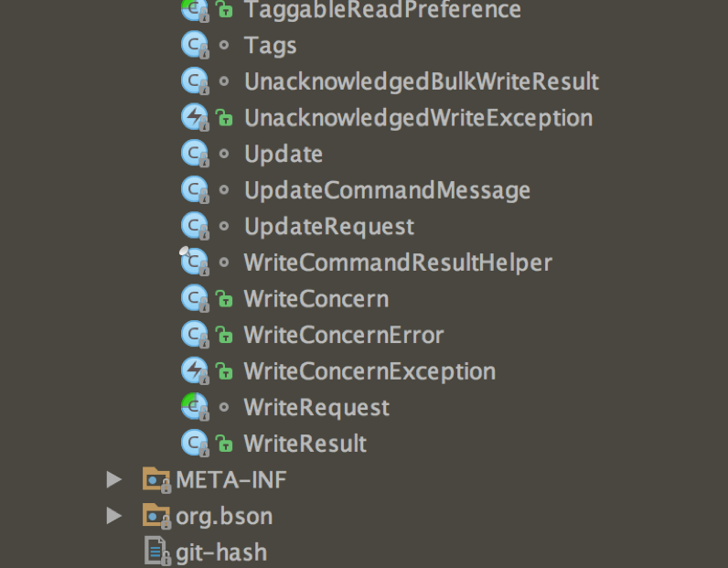Select the git-hash file

(221, 552)
